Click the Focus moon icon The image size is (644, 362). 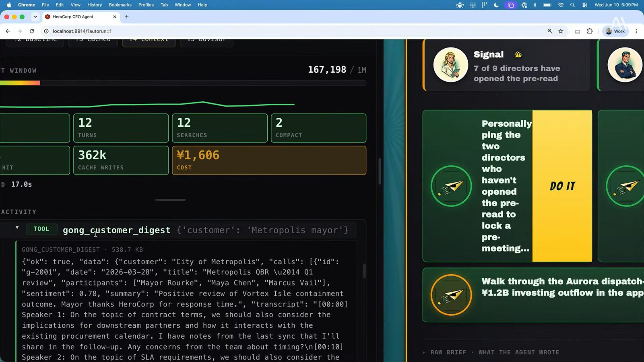pyautogui.click(x=496, y=5)
